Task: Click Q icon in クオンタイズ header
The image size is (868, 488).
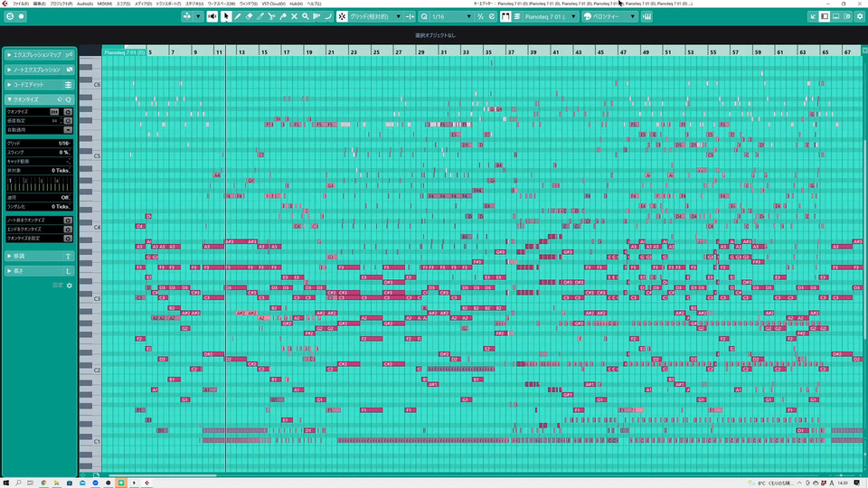Action: (69, 99)
